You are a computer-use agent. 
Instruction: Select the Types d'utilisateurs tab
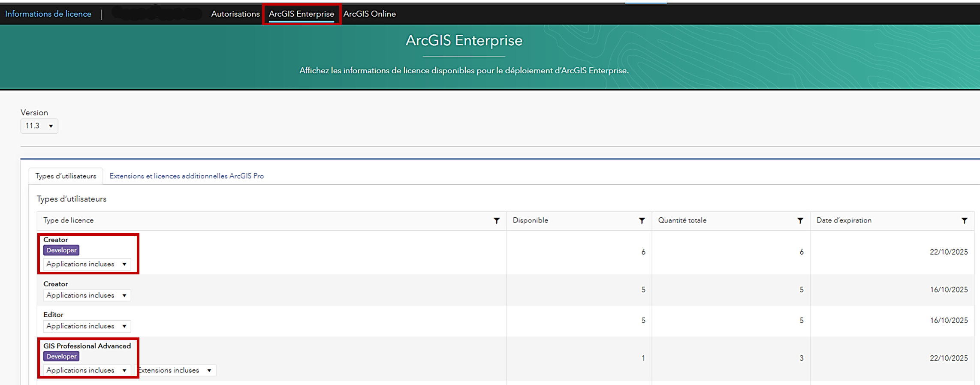click(66, 176)
